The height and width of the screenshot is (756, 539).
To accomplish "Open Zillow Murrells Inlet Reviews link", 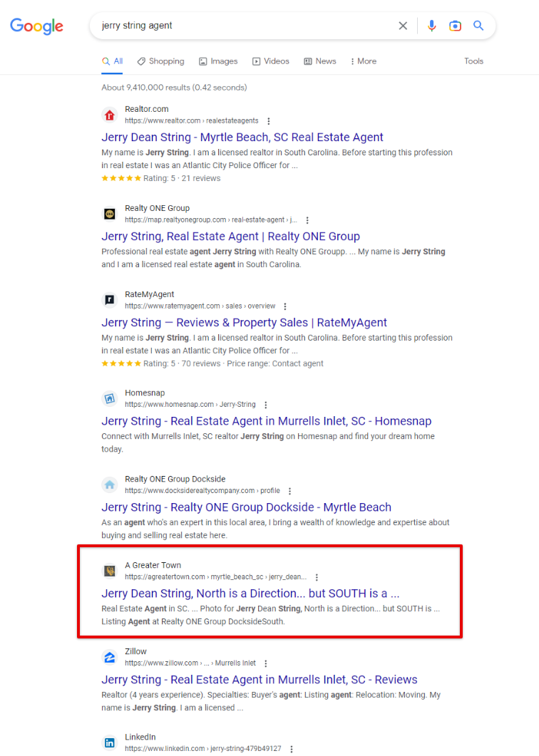I will 259,680.
